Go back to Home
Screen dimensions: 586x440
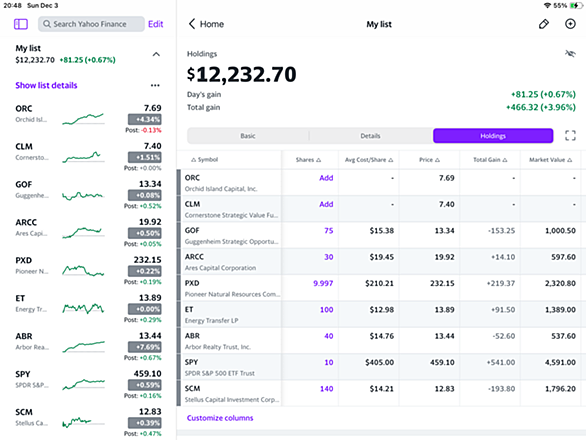206,24
